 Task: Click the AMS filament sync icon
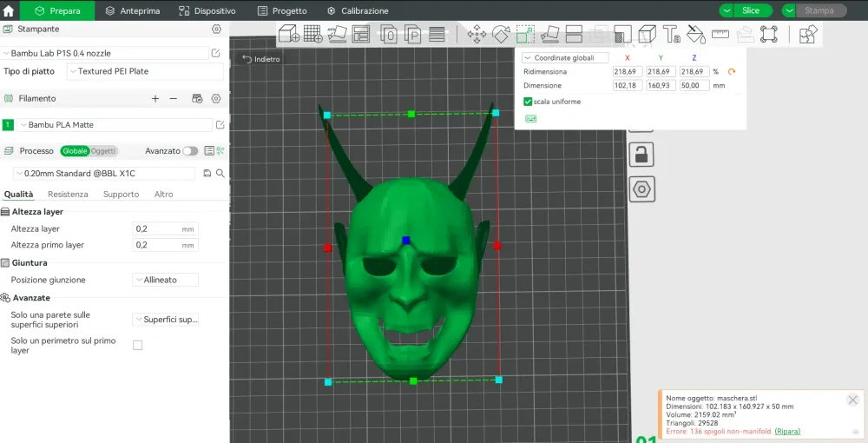click(197, 98)
